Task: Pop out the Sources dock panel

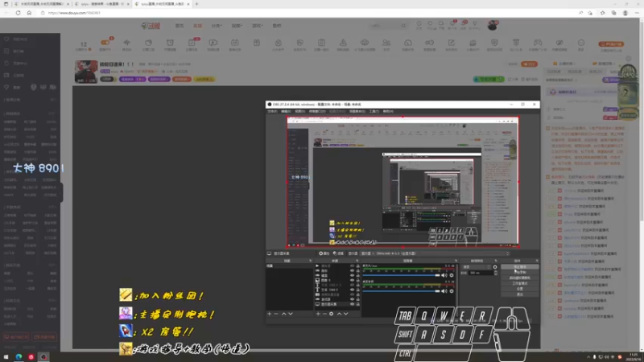Action: pyautogui.click(x=357, y=261)
